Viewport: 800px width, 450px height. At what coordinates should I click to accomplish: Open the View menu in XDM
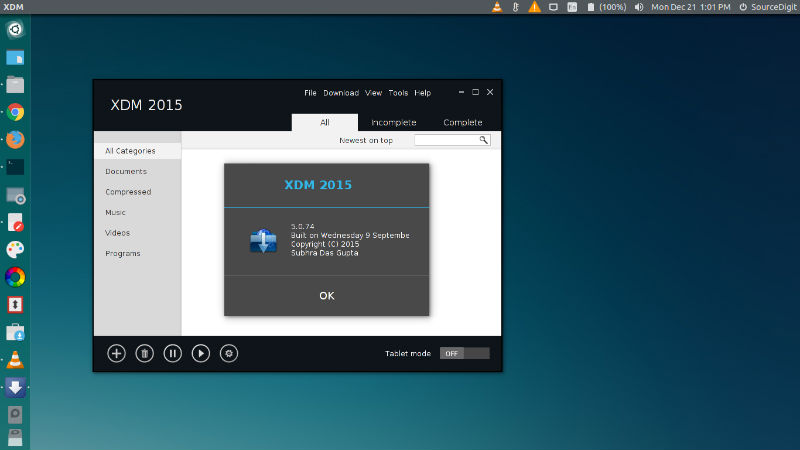[373, 93]
